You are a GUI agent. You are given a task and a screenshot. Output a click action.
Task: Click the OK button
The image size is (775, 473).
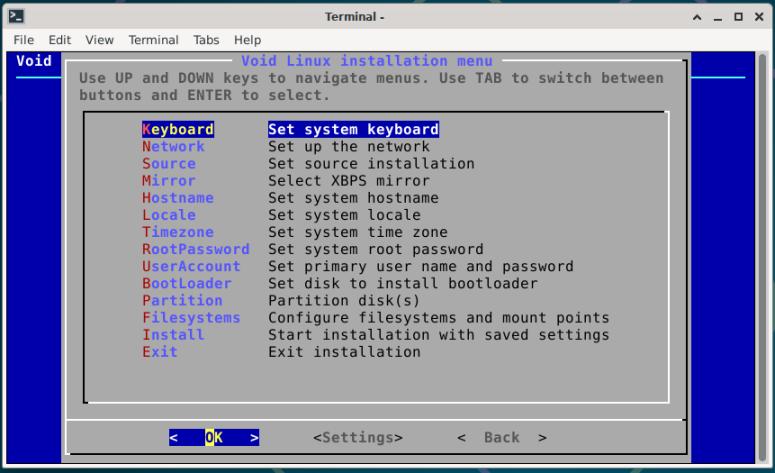pos(214,437)
